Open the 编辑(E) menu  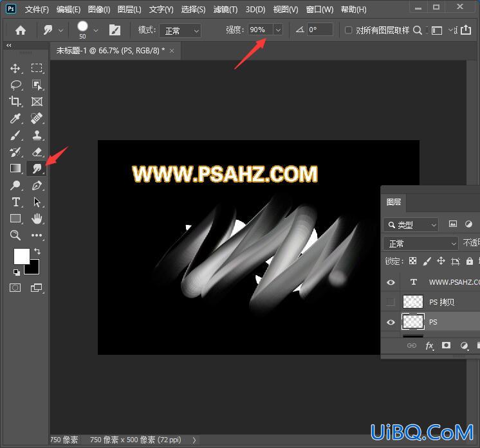(x=68, y=10)
